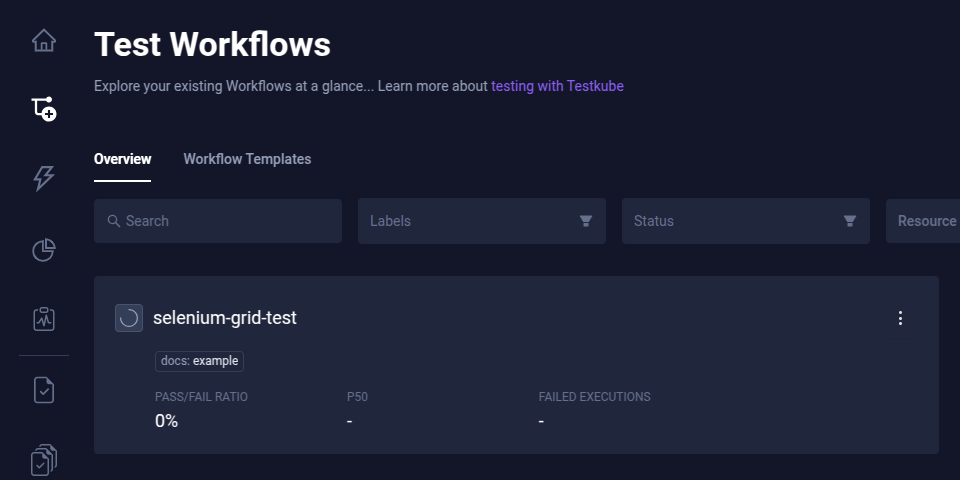The image size is (960, 480).
Task: Open the pie chart insights icon
Action: pos(43,250)
